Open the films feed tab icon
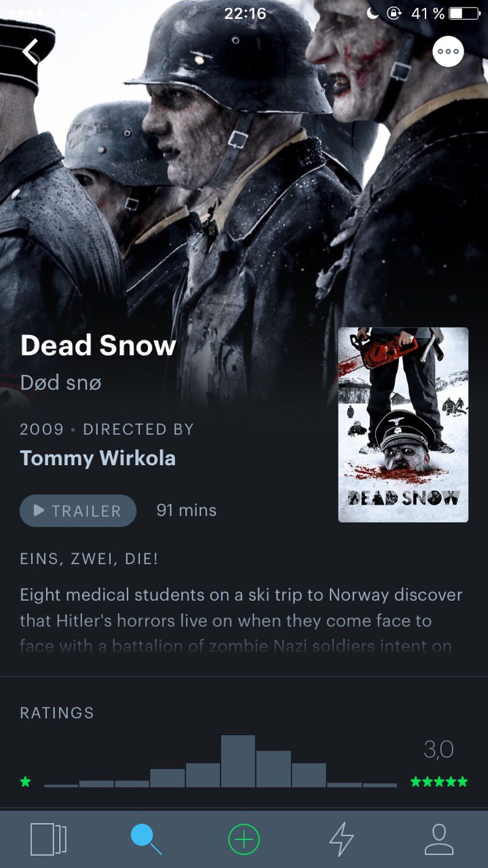Viewport: 488px width, 868px height. (x=48, y=840)
